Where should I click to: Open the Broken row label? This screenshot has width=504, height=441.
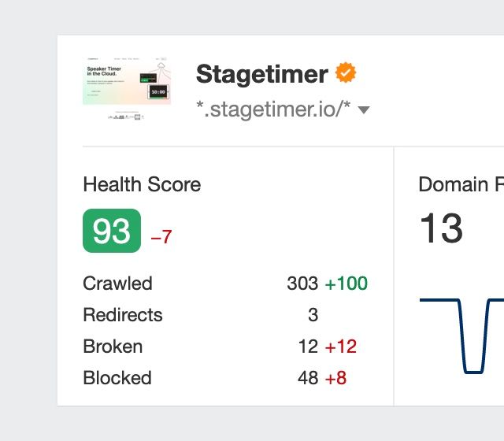[x=113, y=346]
